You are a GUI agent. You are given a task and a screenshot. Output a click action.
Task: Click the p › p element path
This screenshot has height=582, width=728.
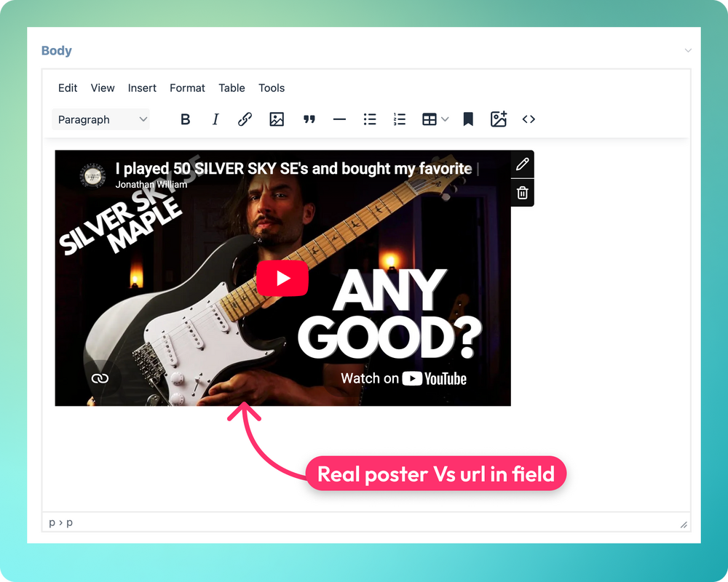pyautogui.click(x=61, y=522)
